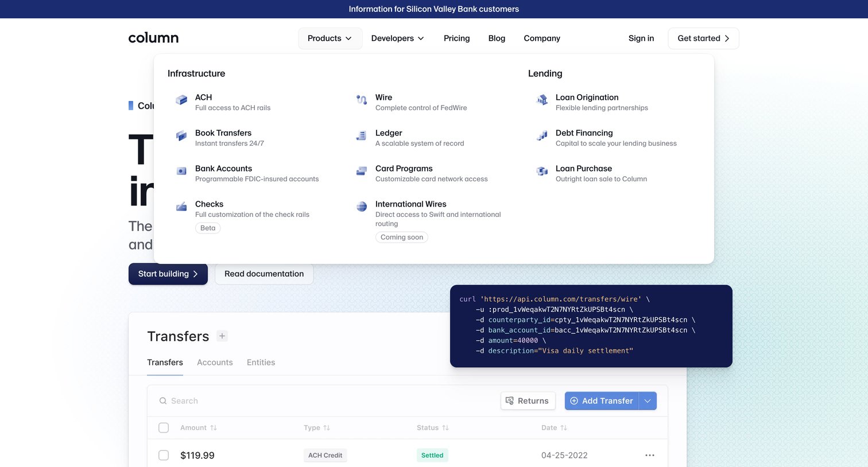This screenshot has height=467, width=868.
Task: Click the International Wires globe icon
Action: pyautogui.click(x=362, y=207)
